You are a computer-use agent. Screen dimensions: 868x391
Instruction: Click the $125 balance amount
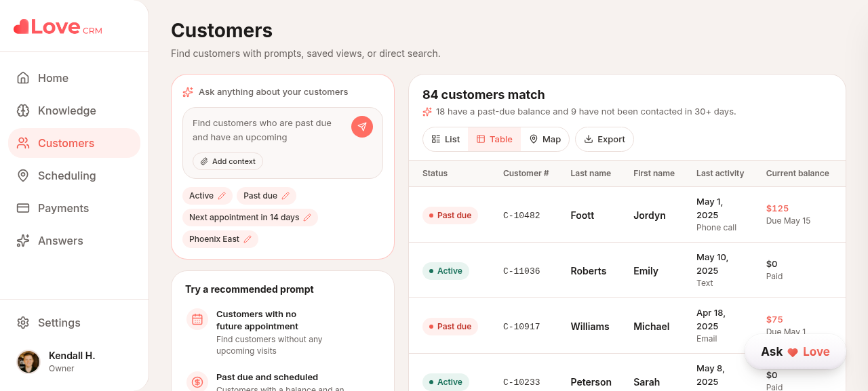777,208
